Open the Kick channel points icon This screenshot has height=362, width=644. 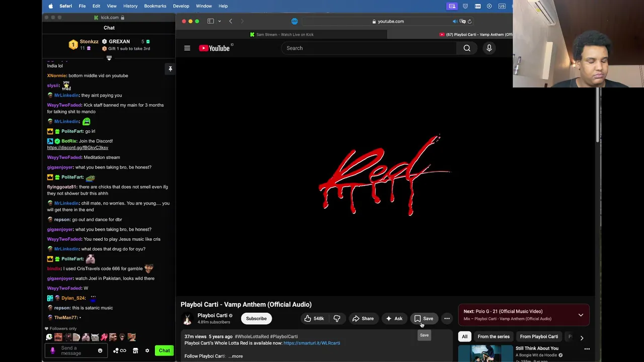point(120,351)
